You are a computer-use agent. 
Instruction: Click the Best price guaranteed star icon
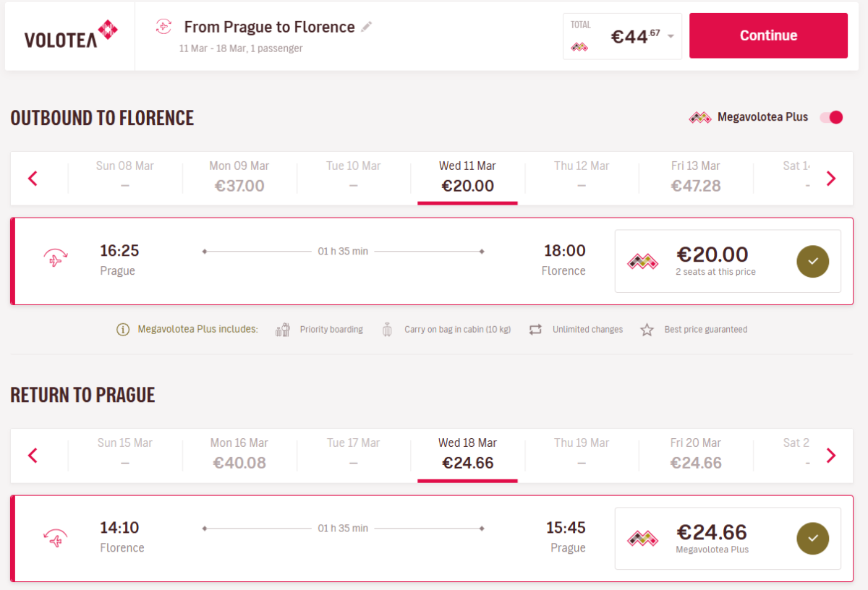647,330
